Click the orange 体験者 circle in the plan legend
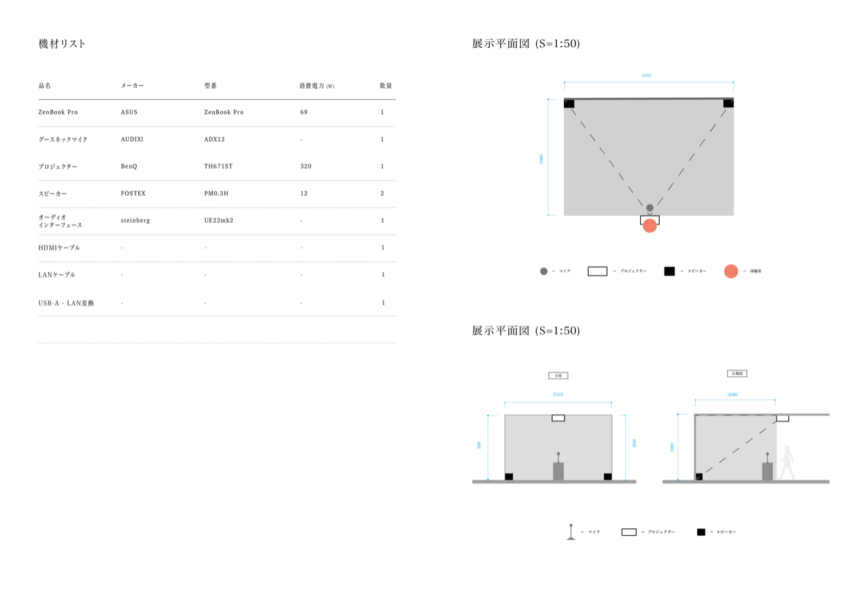868x608 pixels. 731,271
